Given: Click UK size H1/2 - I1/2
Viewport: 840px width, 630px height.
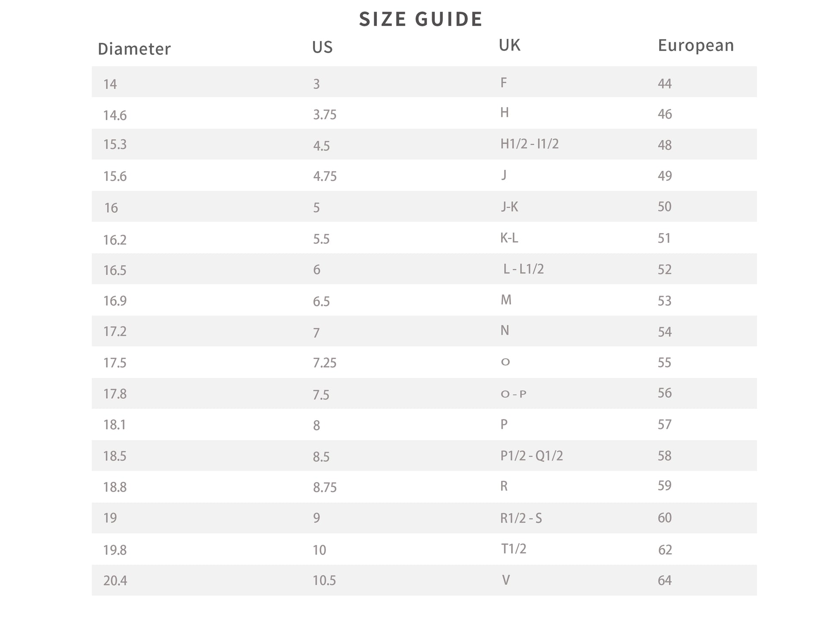Looking at the screenshot, I should (529, 144).
